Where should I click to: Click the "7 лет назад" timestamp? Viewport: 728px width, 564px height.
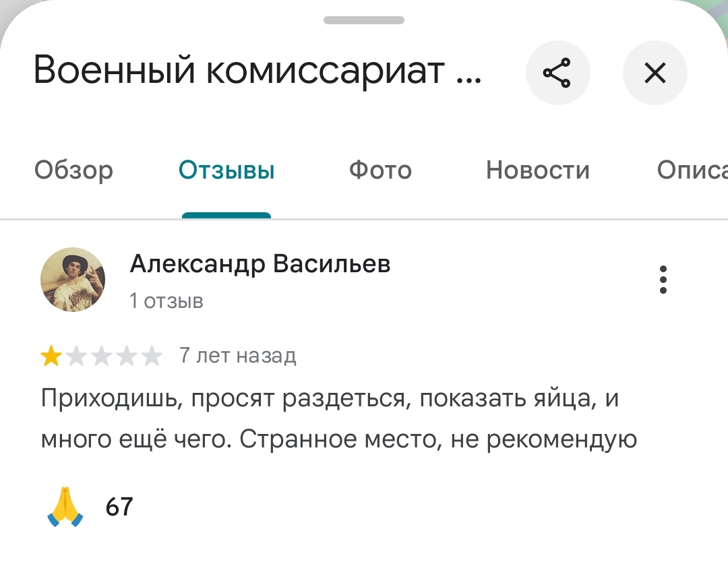coord(238,355)
